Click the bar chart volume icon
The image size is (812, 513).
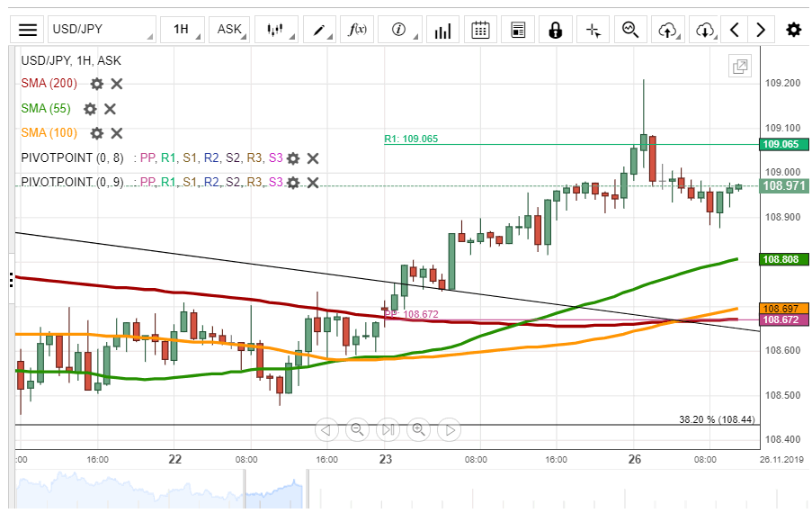pyautogui.click(x=442, y=30)
